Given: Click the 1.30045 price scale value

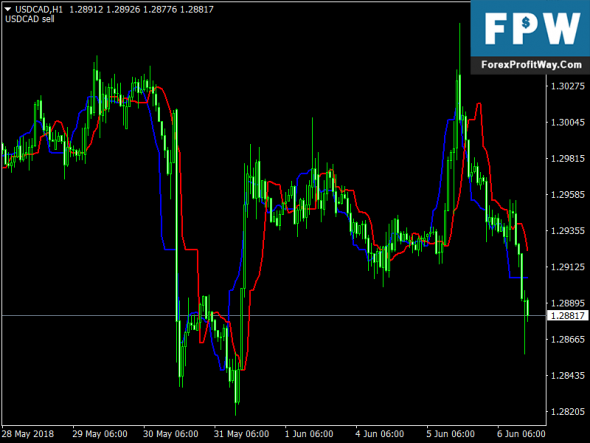Looking at the screenshot, I should click(568, 122).
